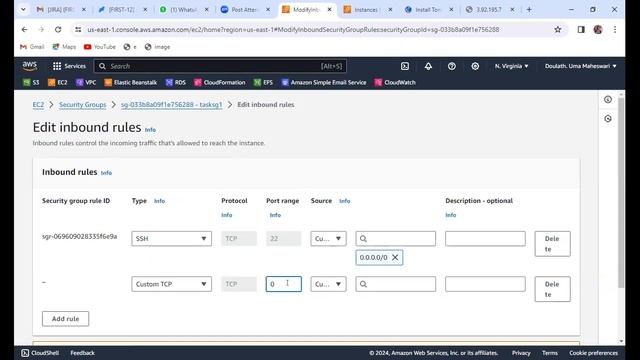Open the browser side panel icon
640x360 pixels.
[x=581, y=29]
